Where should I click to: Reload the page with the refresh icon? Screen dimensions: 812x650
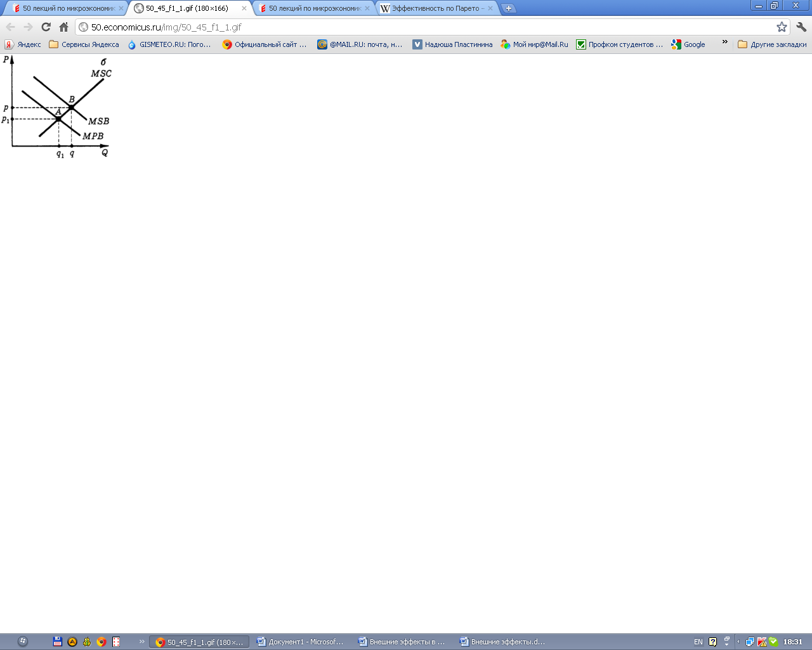tap(46, 27)
